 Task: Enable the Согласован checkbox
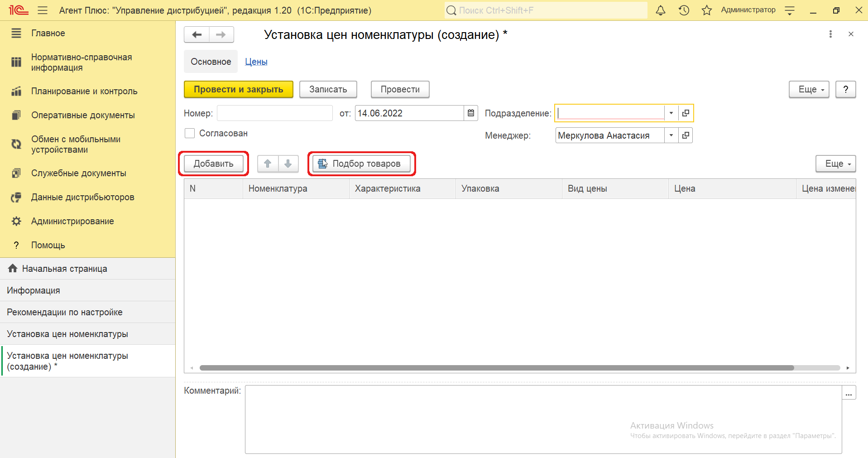pos(190,133)
